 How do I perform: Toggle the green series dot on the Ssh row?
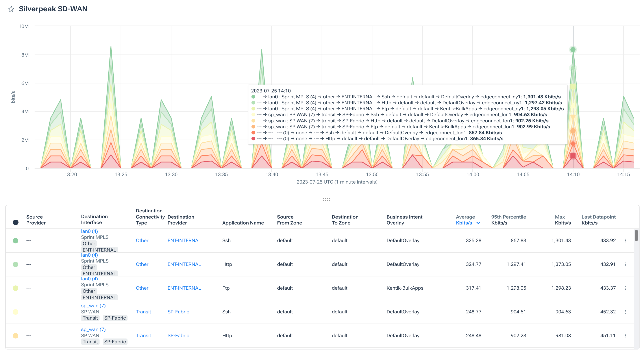click(x=15, y=241)
